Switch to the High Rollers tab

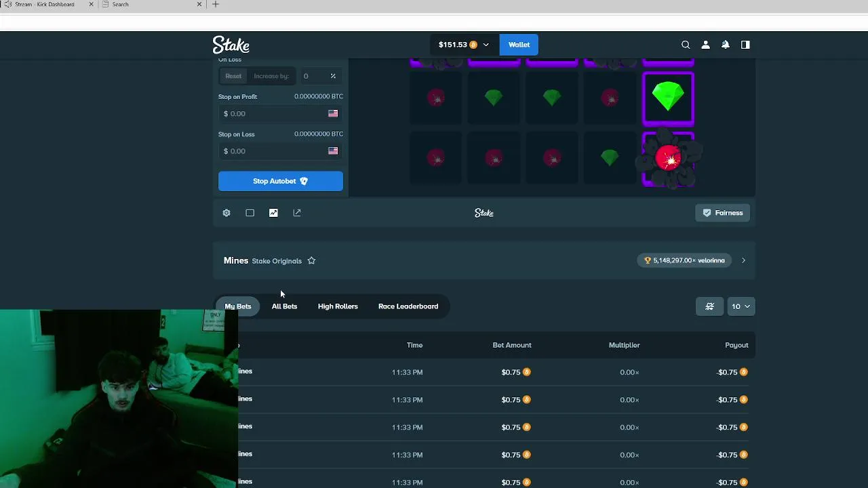(338, 306)
